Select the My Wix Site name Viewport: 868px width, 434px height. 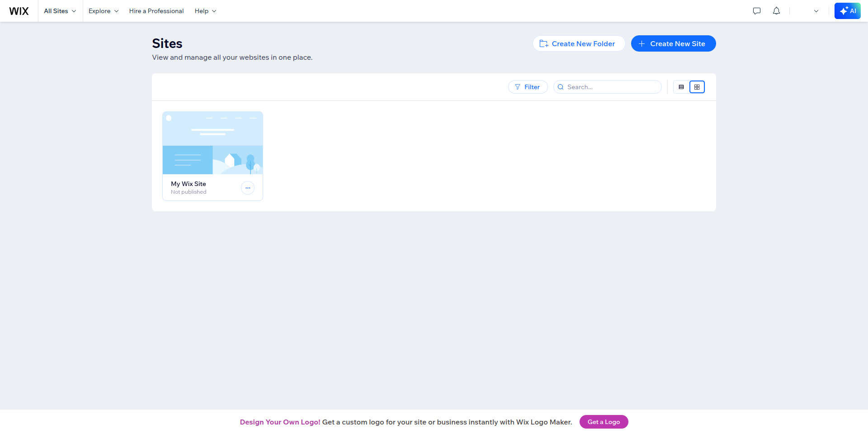click(189, 184)
